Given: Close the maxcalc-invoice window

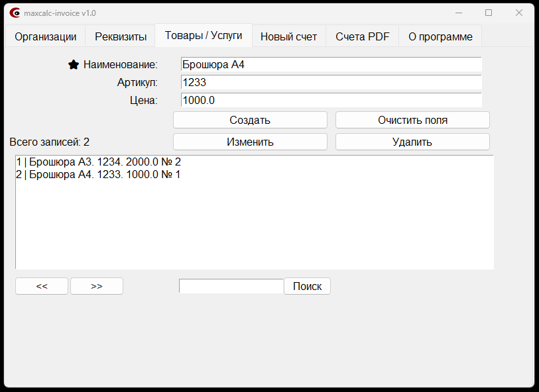Looking at the screenshot, I should 519,13.
